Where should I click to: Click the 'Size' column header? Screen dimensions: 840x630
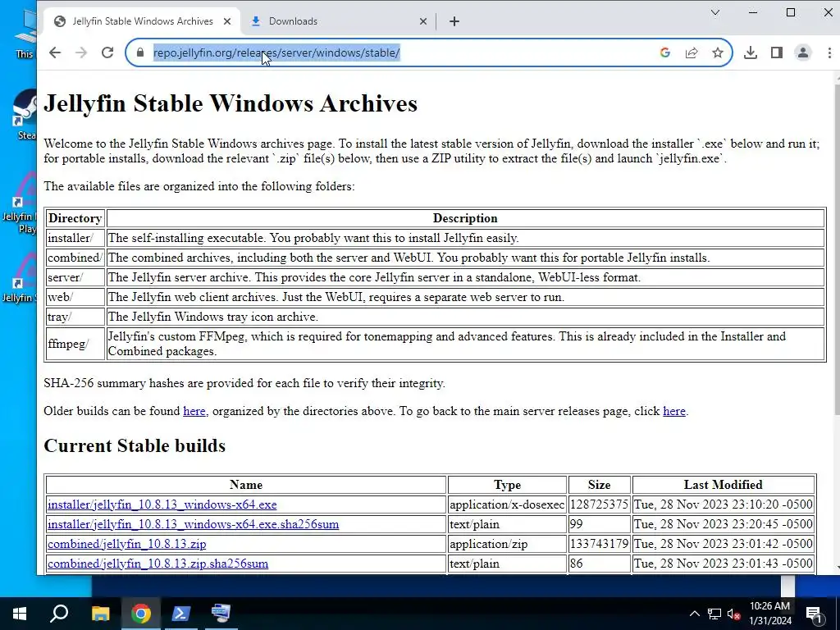tap(599, 485)
